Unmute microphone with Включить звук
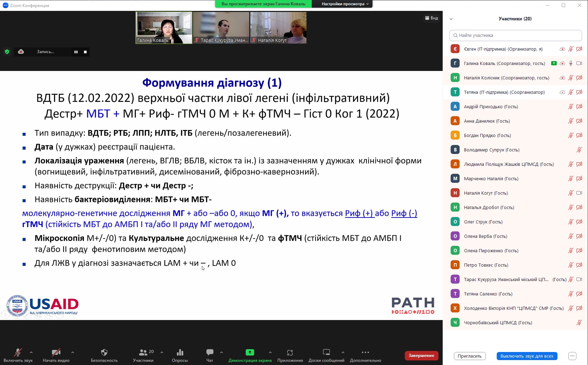Viewport: 588px width, 365px height. [18, 352]
